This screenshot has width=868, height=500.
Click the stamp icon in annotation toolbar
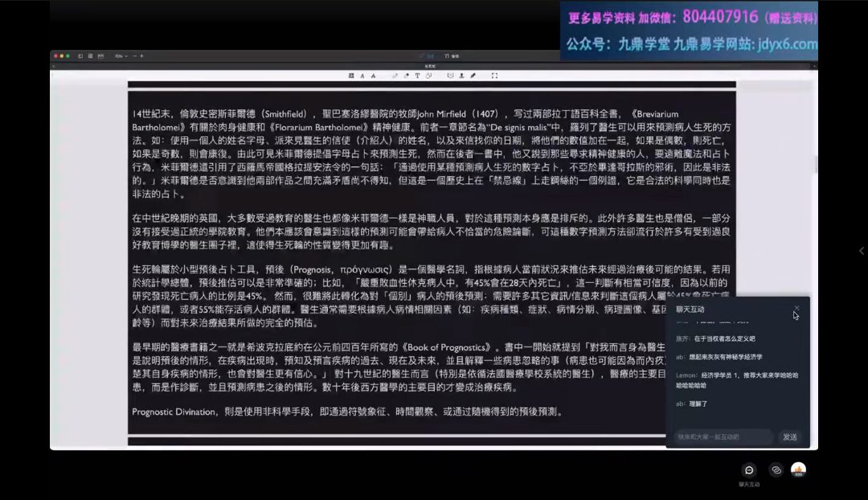pyautogui.click(x=461, y=76)
